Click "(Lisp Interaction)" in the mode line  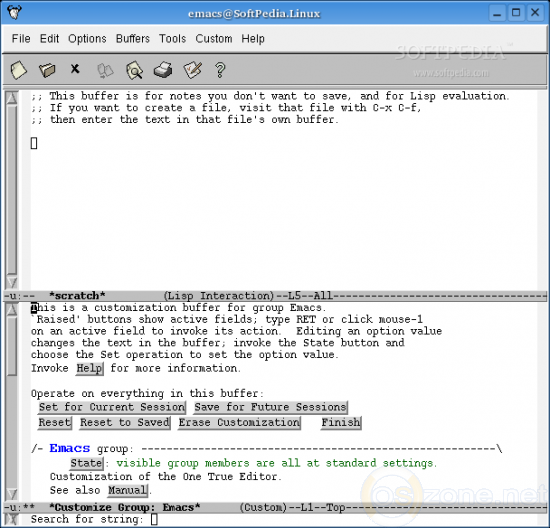click(219, 296)
